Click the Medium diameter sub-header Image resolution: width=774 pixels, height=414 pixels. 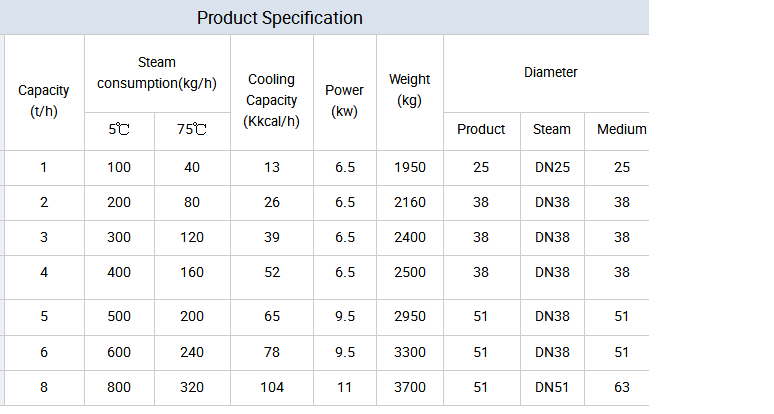[622, 129]
